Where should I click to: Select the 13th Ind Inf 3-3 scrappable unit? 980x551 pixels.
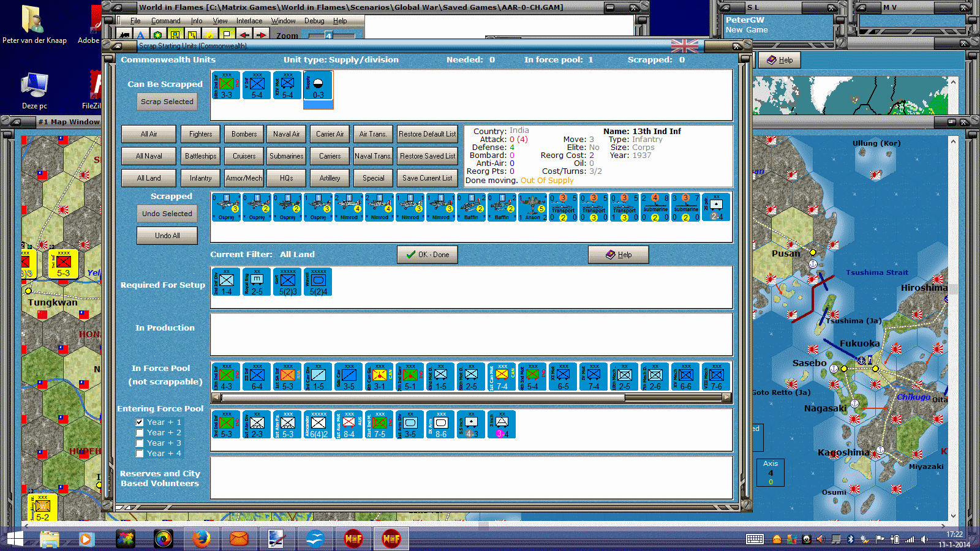point(226,85)
